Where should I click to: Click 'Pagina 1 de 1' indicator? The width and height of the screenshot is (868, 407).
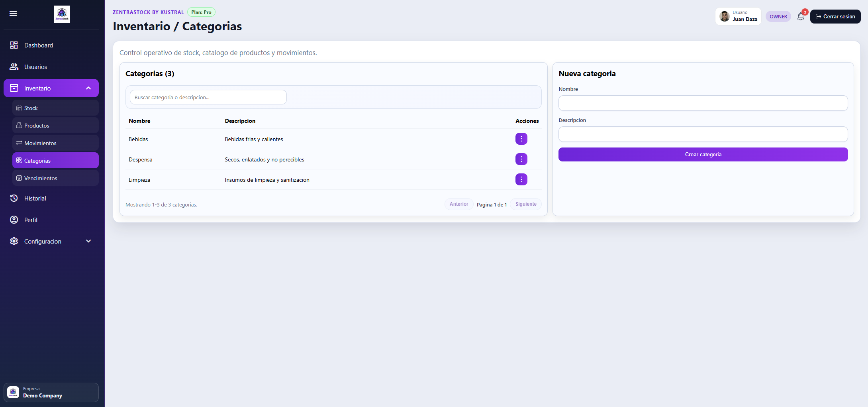(492, 205)
